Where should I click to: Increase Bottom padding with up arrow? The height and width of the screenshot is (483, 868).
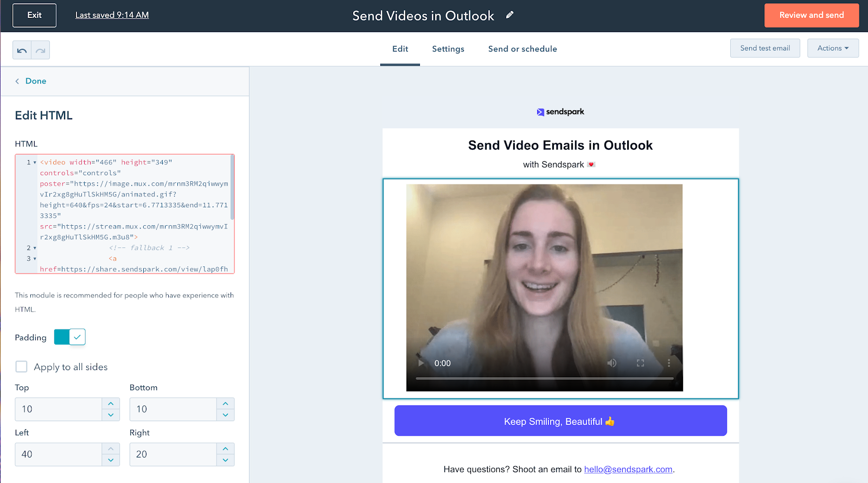(225, 404)
